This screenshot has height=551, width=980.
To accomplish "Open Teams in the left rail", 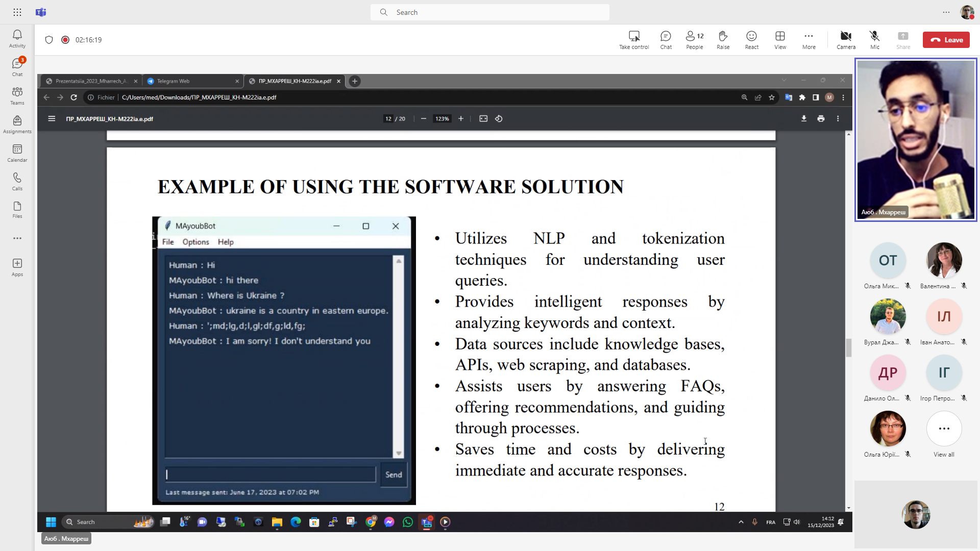I will point(17,95).
